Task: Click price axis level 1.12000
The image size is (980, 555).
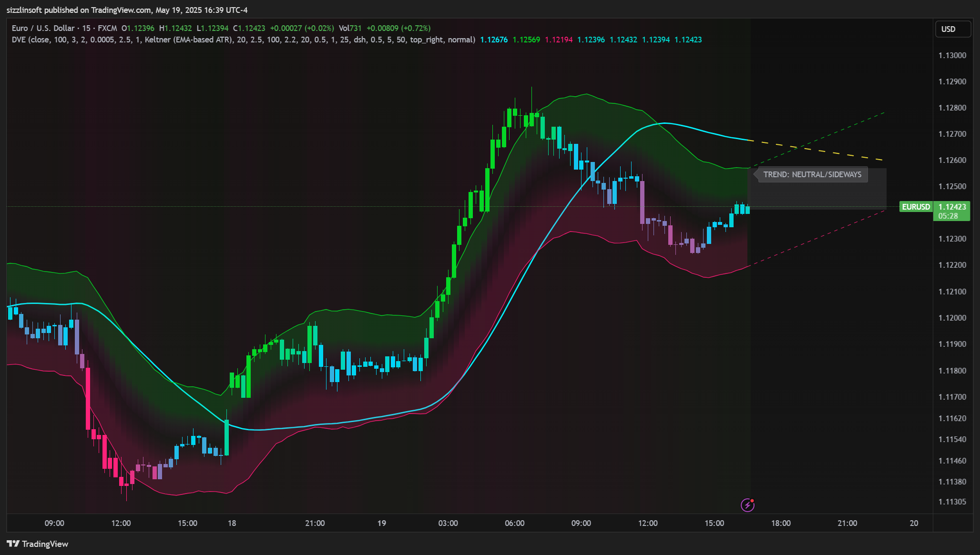Action: (952, 318)
